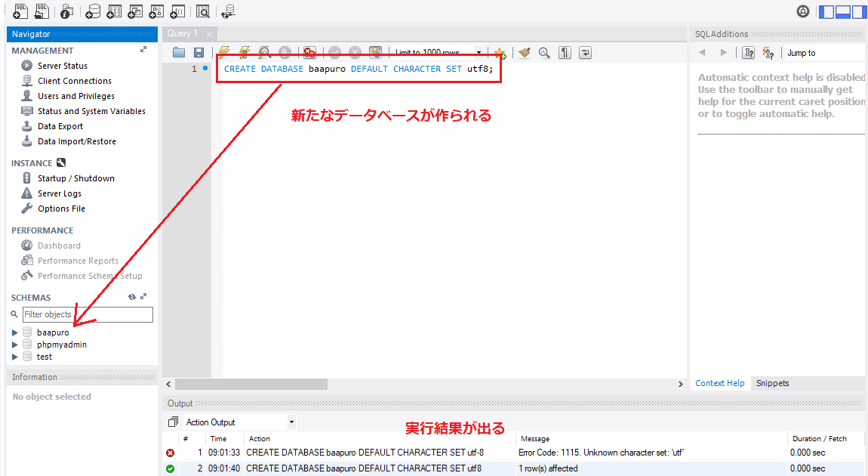This screenshot has height=476, width=868.
Task: Toggle the bottom output panel visibility
Action: click(x=842, y=11)
